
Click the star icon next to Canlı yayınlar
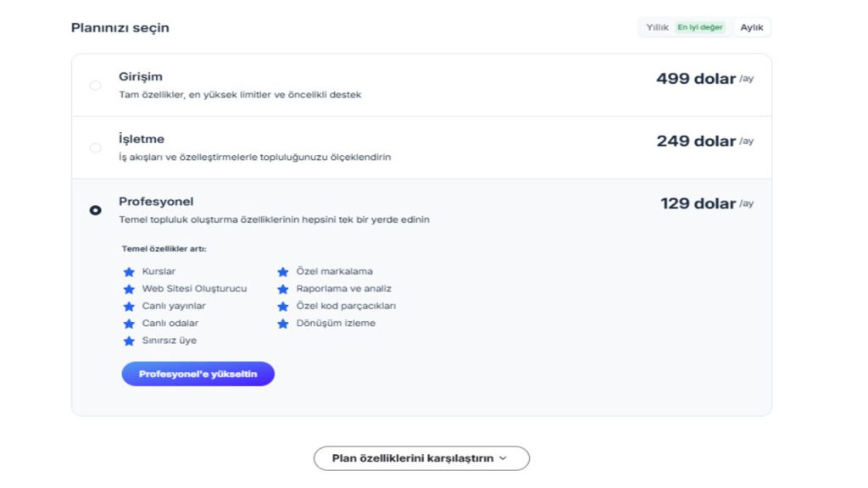(x=129, y=307)
